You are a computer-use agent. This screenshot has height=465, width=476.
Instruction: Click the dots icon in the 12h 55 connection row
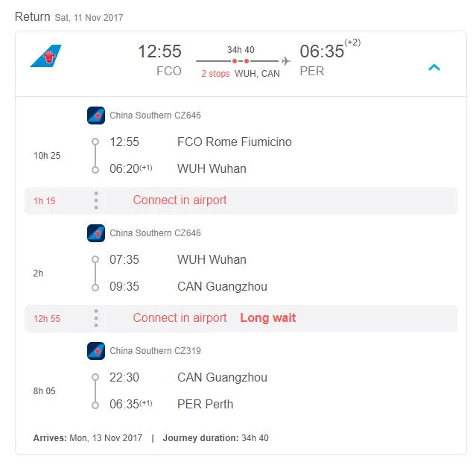click(96, 318)
